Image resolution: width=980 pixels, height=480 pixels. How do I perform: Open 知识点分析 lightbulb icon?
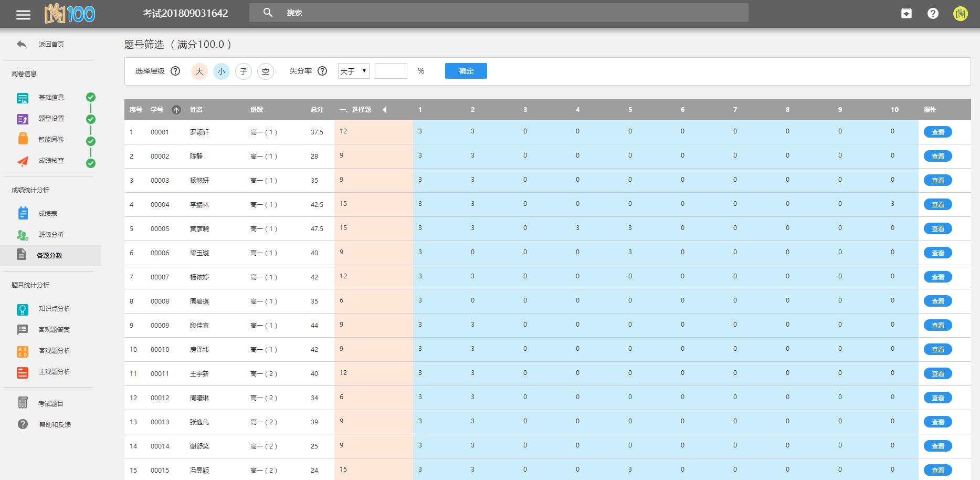pyautogui.click(x=23, y=309)
